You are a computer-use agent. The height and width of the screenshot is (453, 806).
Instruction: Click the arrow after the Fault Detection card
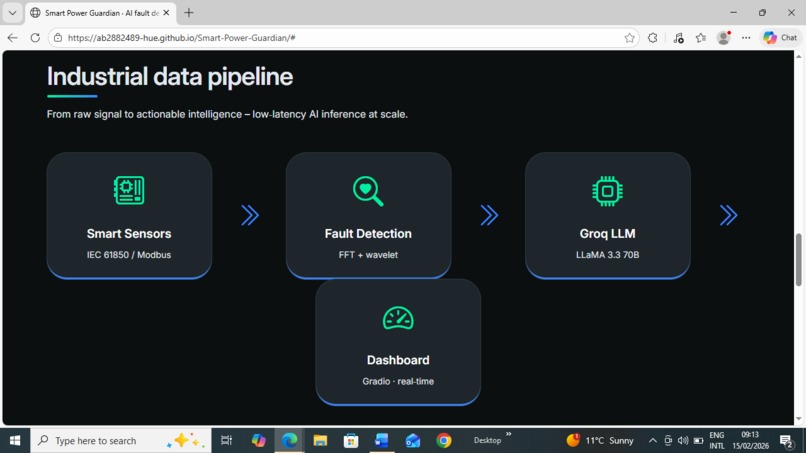click(x=489, y=215)
